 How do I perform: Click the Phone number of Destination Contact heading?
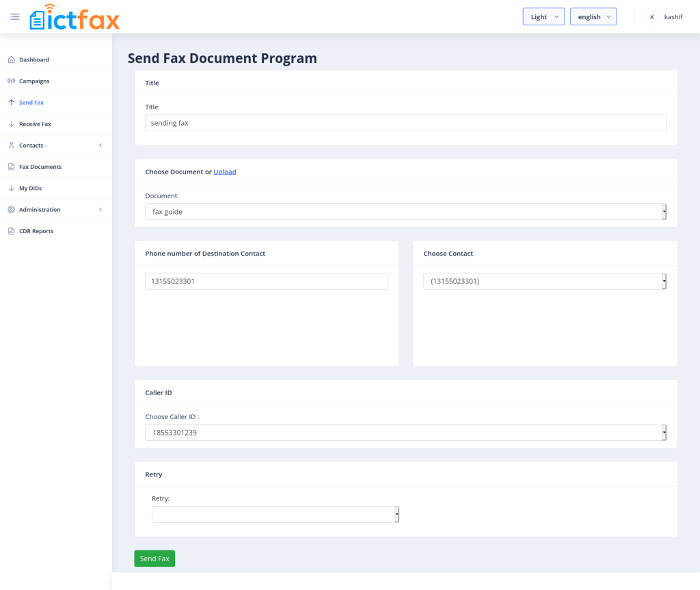pos(205,254)
